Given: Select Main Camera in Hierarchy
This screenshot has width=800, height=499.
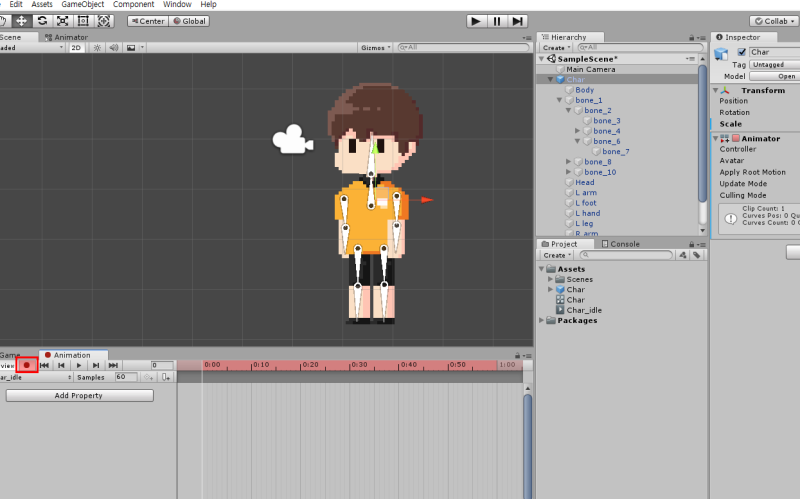Looking at the screenshot, I should 590,69.
